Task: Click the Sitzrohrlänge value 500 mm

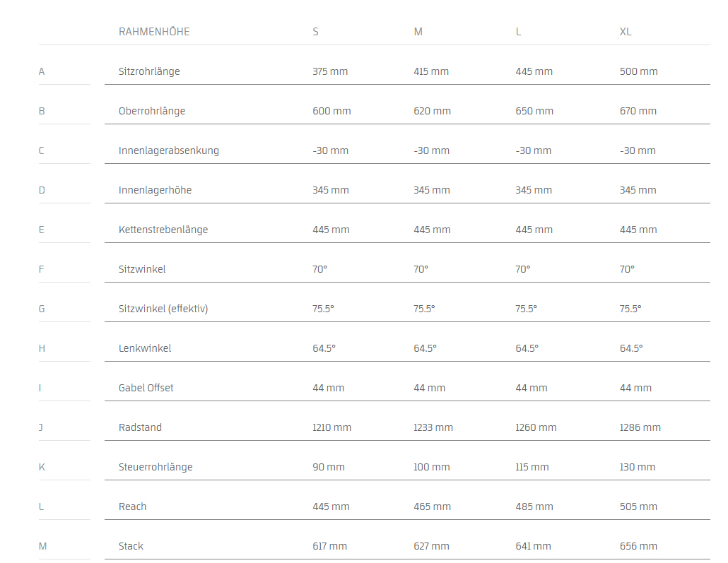Action: click(x=638, y=71)
